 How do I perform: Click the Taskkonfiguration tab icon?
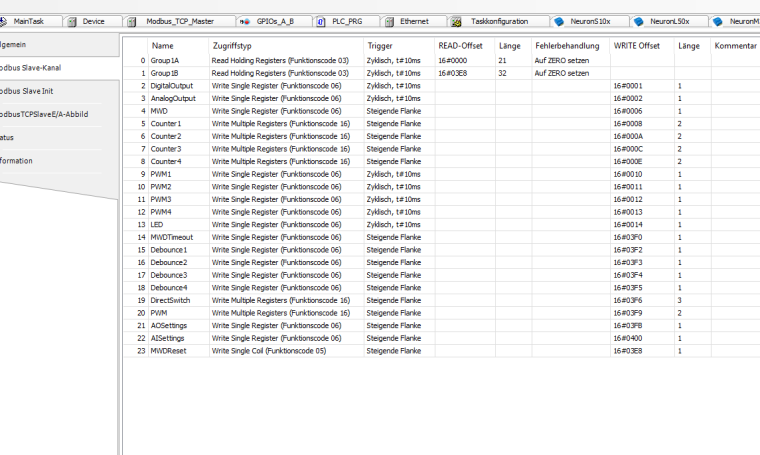pos(456,21)
